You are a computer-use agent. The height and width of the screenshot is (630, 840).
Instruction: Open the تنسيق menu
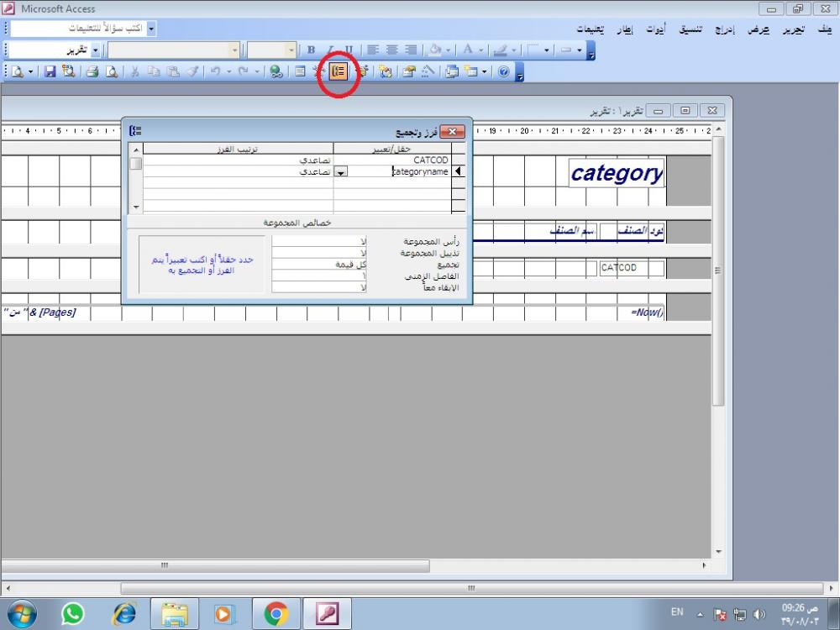[690, 29]
